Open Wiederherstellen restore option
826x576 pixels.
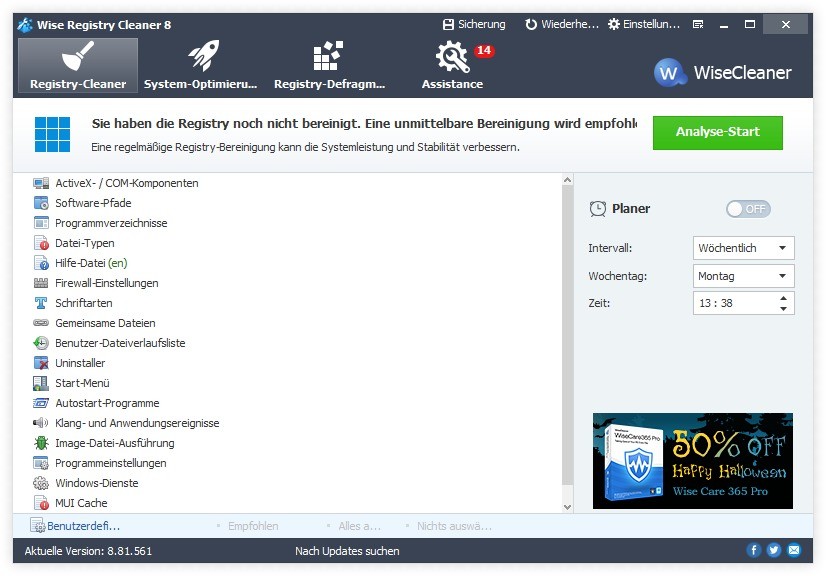562,24
